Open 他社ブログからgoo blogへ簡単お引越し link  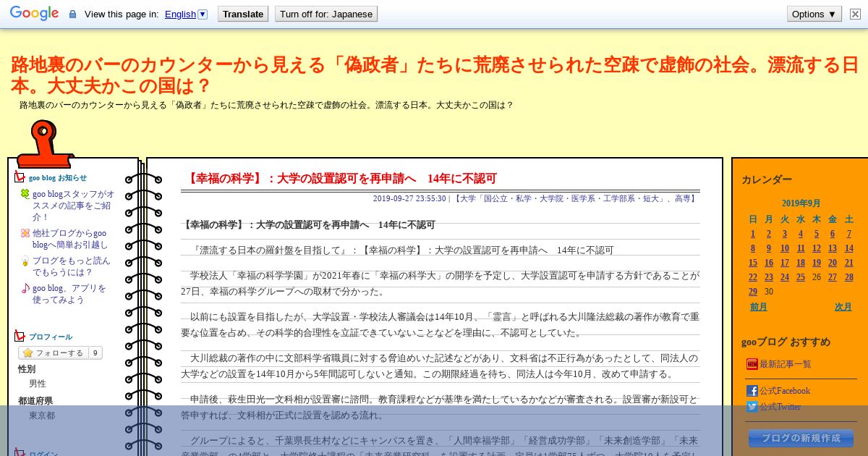[x=70, y=239]
